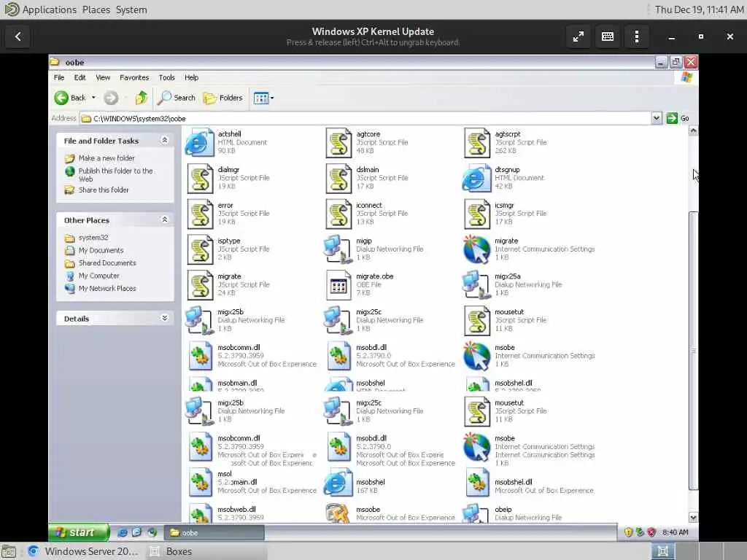The image size is (747, 560).
Task: Open the Back history dropdown arrow
Action: click(93, 98)
